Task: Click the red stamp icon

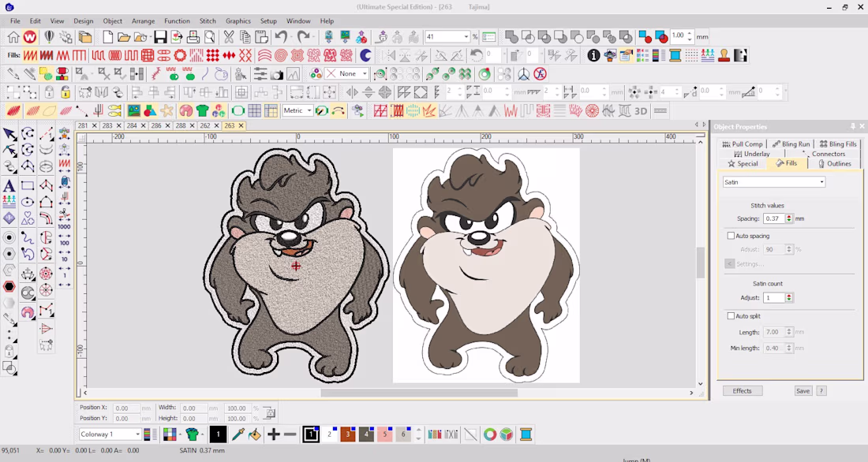Action: click(724, 55)
